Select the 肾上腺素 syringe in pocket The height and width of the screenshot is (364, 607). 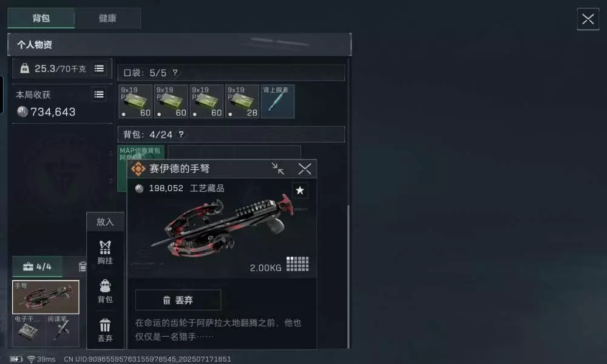[x=277, y=101]
